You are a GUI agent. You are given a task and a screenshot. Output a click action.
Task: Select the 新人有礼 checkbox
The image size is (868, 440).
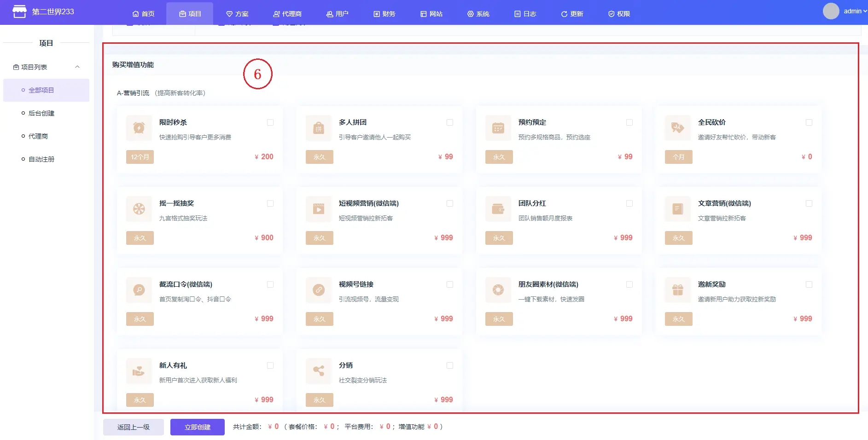[270, 365]
